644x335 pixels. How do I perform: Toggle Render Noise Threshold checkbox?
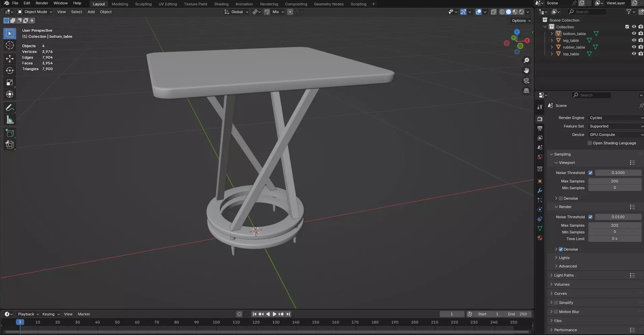pyautogui.click(x=590, y=217)
